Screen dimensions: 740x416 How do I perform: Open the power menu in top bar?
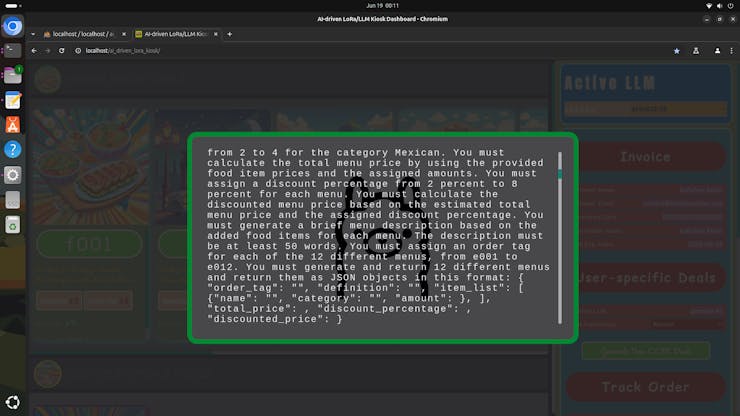[731, 6]
